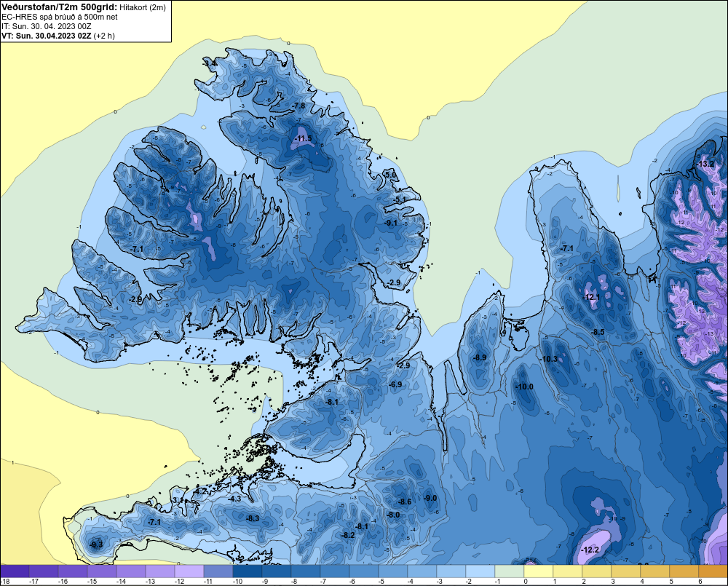Select the 'EC-HRES spá brúuð á 500m net' line
This screenshot has height=586, width=728.
60,17
